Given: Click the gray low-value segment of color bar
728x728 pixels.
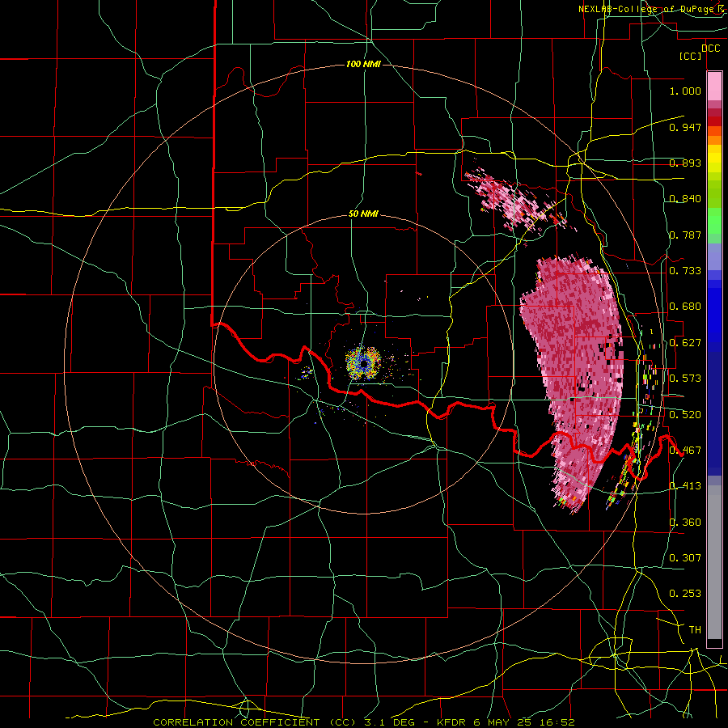Looking at the screenshot, I should tap(714, 562).
